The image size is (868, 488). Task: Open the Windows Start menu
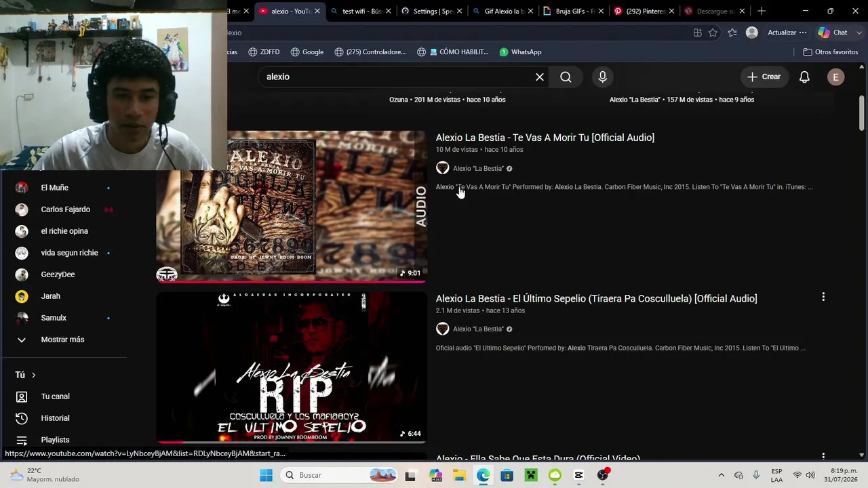(266, 475)
